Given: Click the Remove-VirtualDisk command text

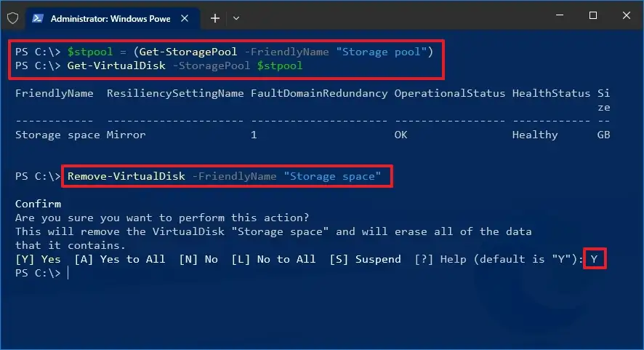Looking at the screenshot, I should pyautogui.click(x=126, y=176).
